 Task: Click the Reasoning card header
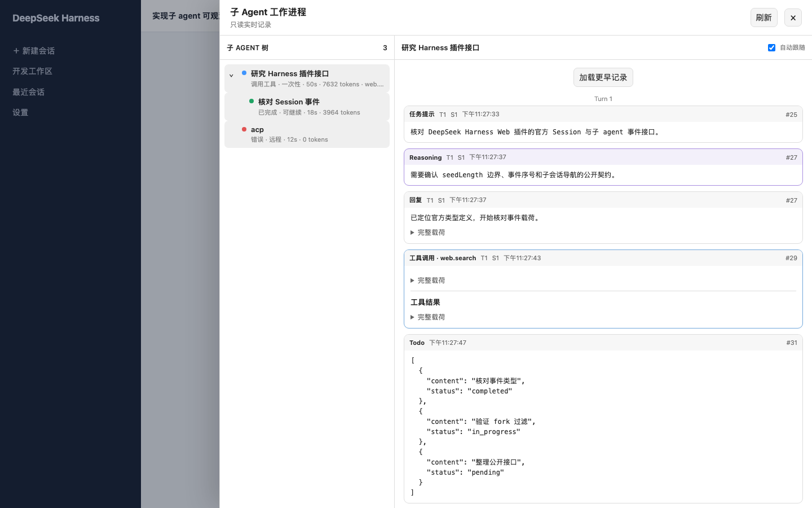pyautogui.click(x=603, y=157)
